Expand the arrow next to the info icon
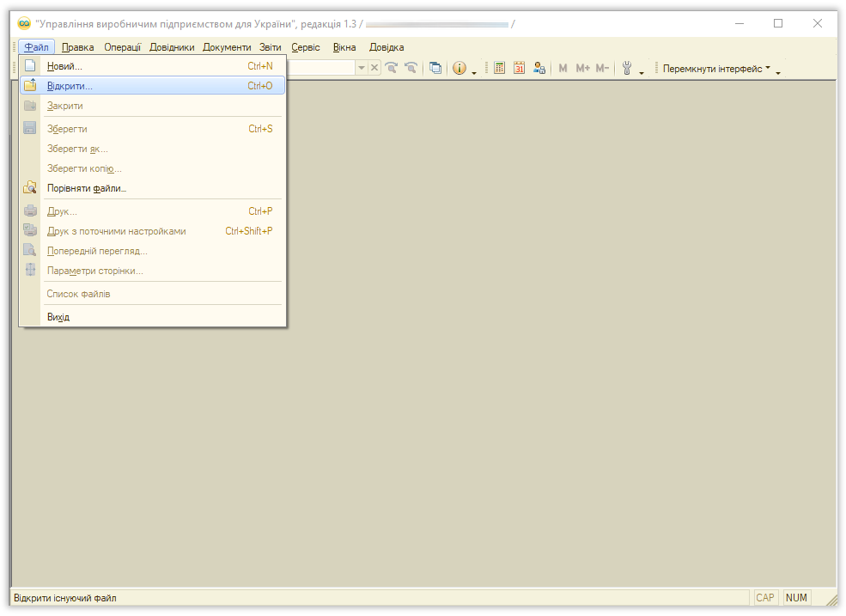The width and height of the screenshot is (846, 616). [474, 70]
